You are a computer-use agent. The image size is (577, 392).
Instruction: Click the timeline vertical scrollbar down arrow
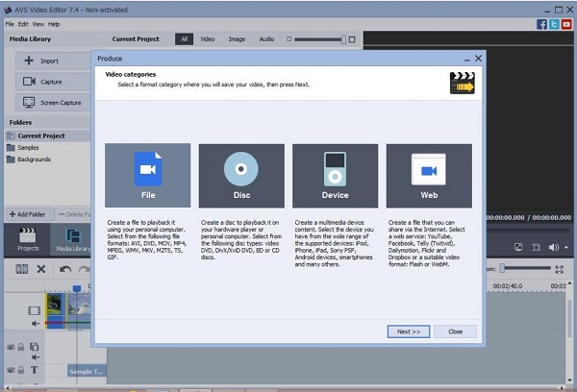(569, 380)
